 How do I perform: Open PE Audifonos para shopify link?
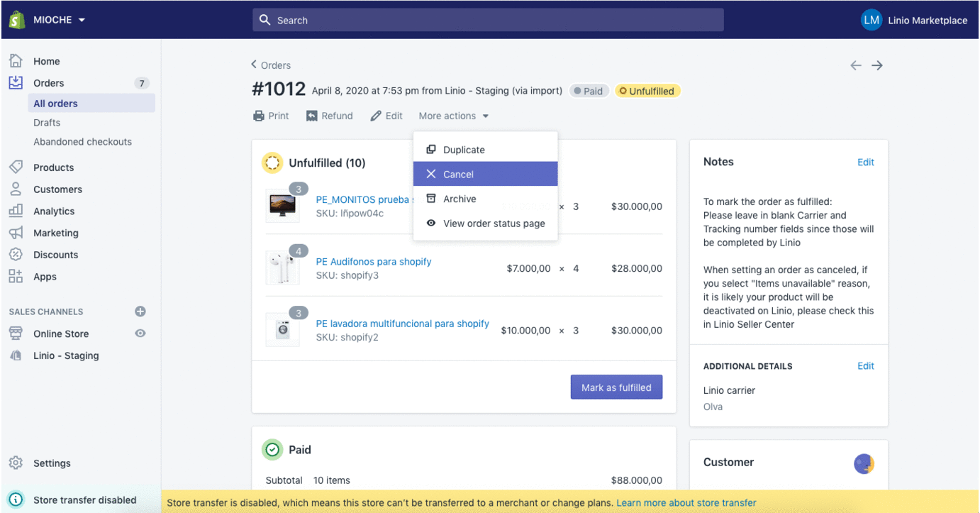pyautogui.click(x=374, y=262)
